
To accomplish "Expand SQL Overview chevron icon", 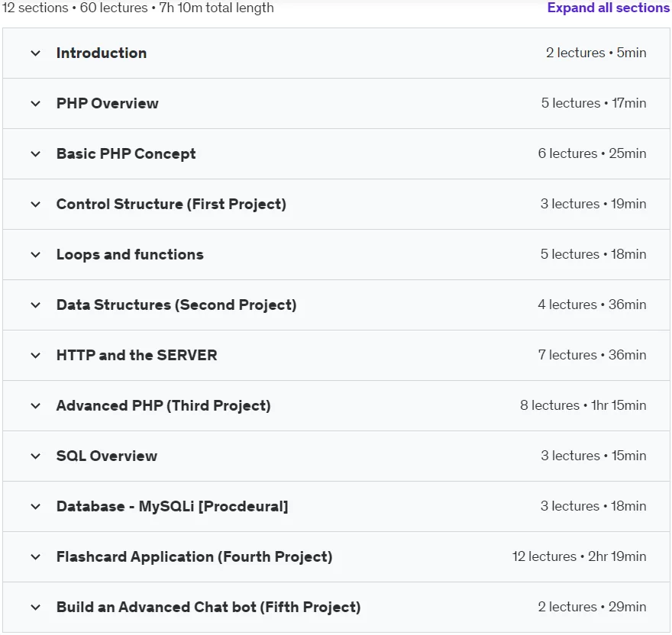I will click(x=36, y=456).
